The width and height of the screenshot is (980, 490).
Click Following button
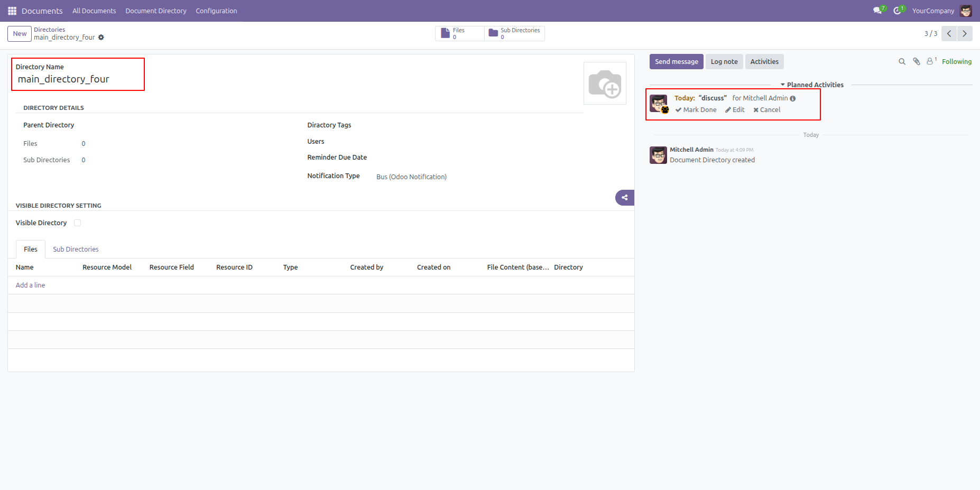click(x=957, y=61)
